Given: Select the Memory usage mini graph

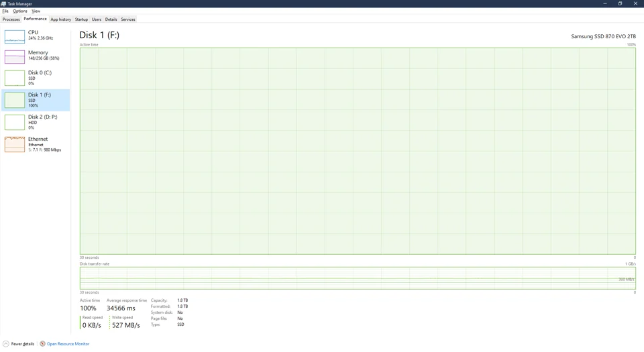Looking at the screenshot, I should coord(15,56).
